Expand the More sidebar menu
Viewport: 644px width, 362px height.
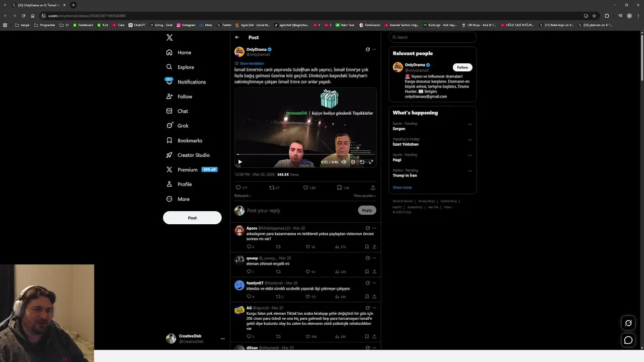pyautogui.click(x=178, y=199)
